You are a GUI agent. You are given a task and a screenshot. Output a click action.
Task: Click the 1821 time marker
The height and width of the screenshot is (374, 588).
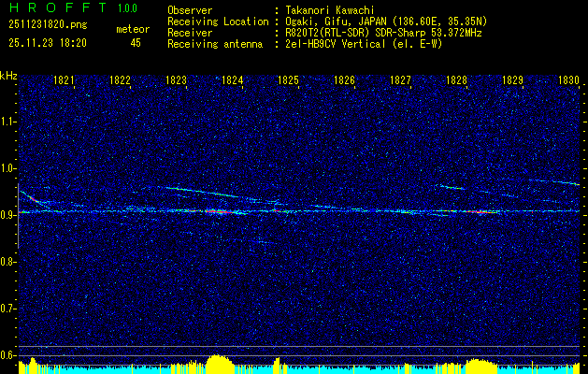point(64,79)
